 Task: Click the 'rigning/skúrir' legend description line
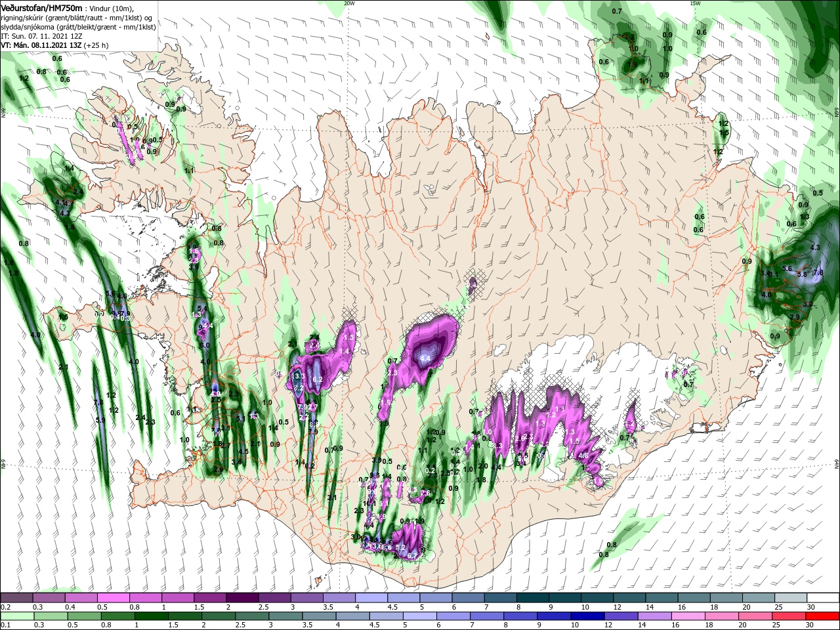(x=77, y=18)
